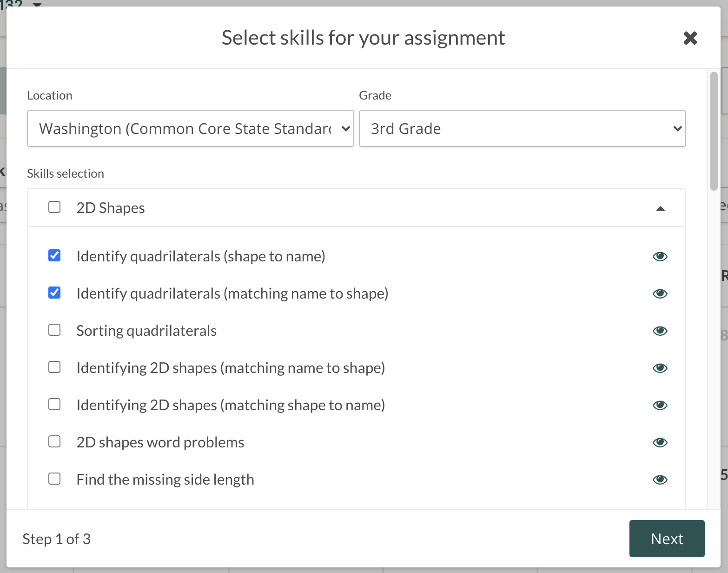The image size is (728, 573).
Task: Click Next to proceed to step 2
Action: click(667, 539)
